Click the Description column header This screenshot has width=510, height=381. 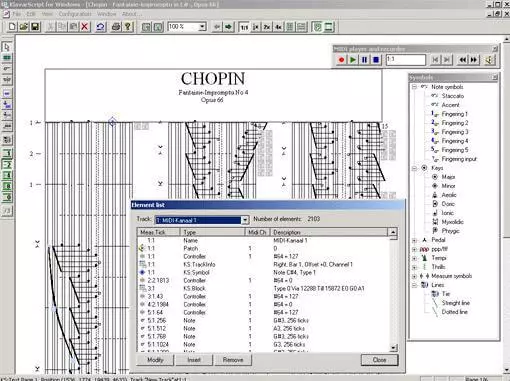coord(329,232)
